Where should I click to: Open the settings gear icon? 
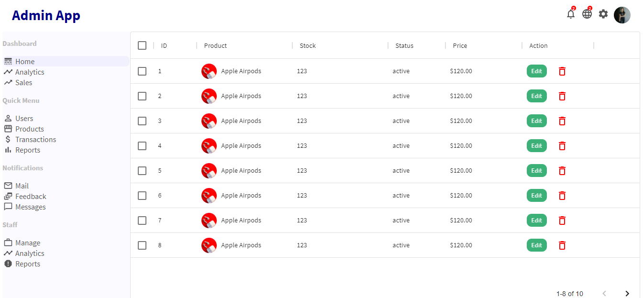(x=603, y=14)
